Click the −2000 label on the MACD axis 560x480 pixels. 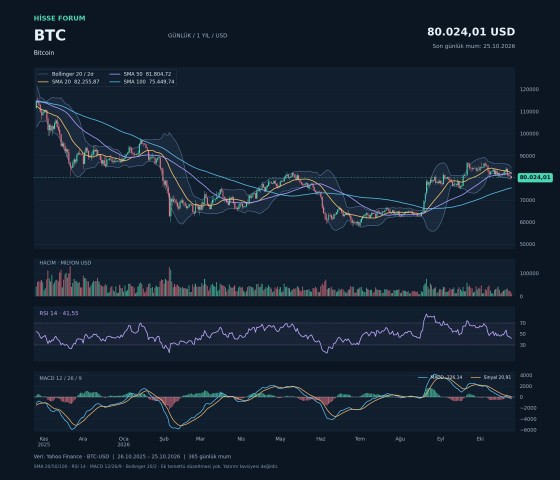(x=528, y=408)
